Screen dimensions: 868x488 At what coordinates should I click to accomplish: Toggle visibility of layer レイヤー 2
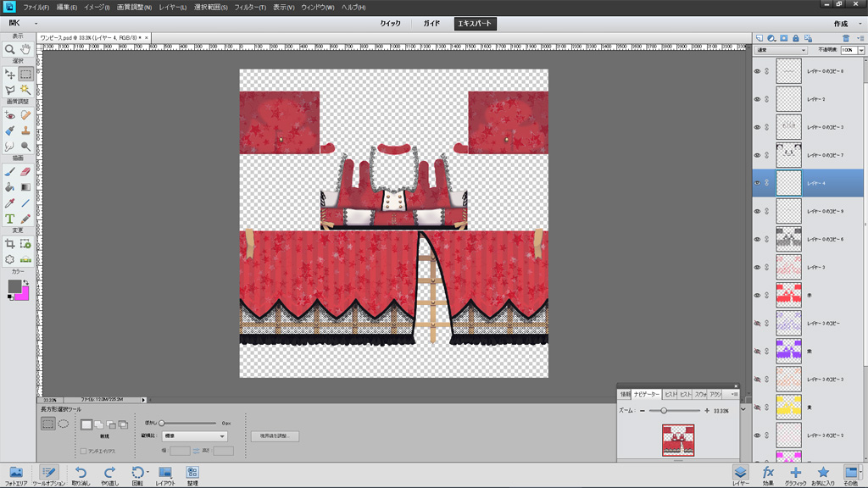(757, 99)
